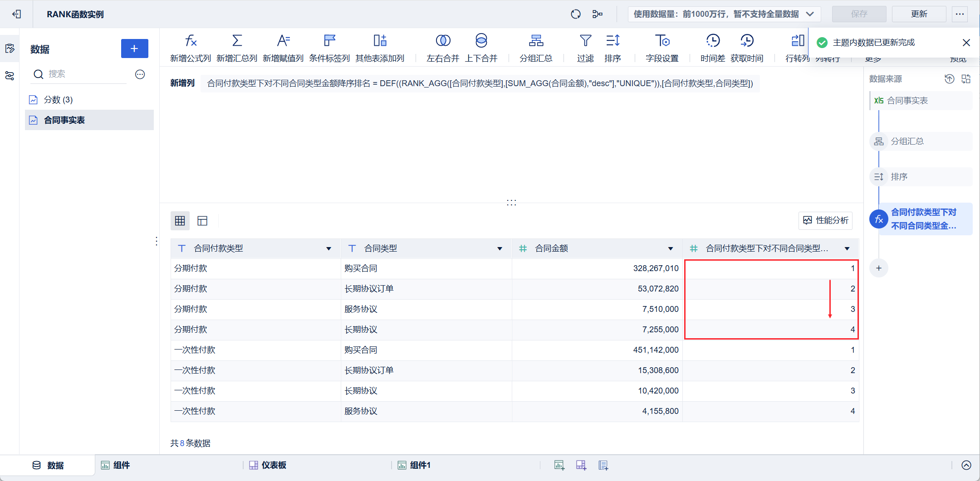The width and height of the screenshot is (980, 481).
Task: Click the text type icon of 合同付款类型
Action: pyautogui.click(x=181, y=248)
